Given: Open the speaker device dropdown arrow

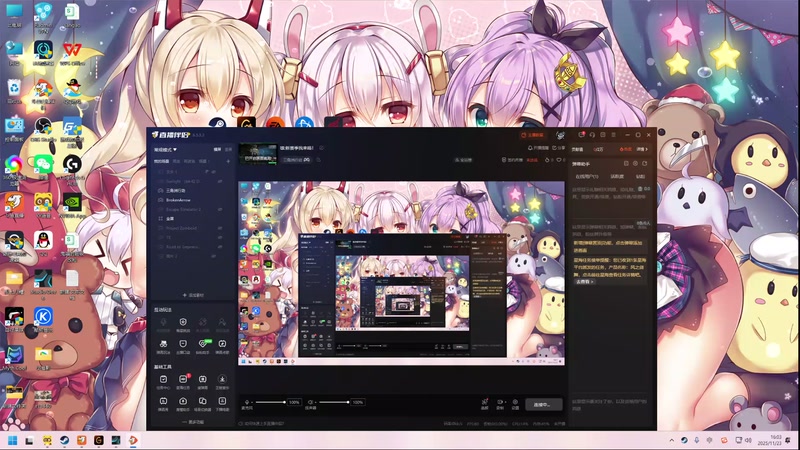Looking at the screenshot, I should (316, 403).
